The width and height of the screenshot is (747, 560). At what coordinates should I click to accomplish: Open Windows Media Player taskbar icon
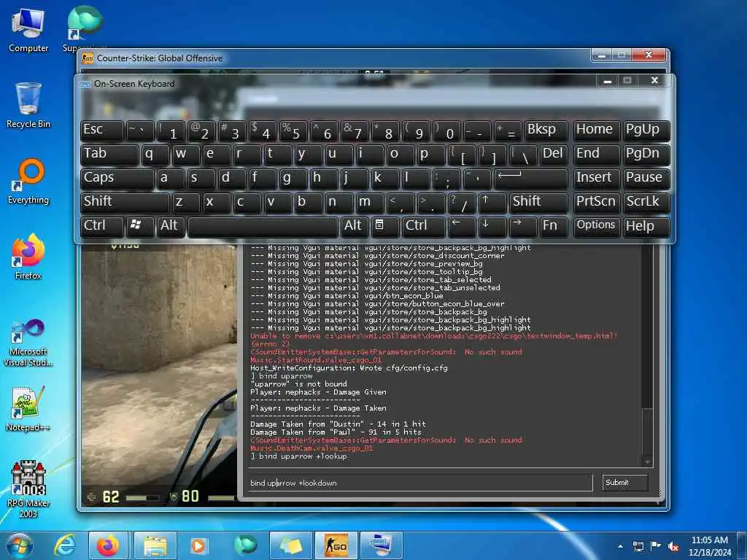(198, 545)
